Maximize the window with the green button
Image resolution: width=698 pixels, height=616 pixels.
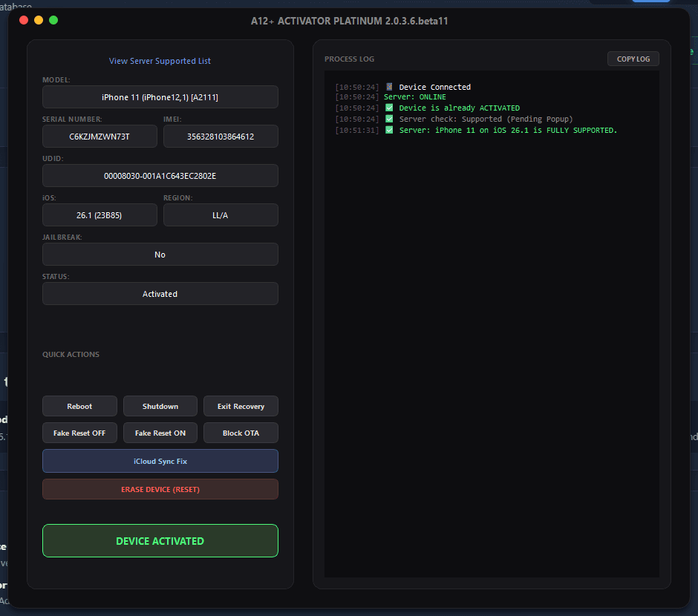coord(53,20)
